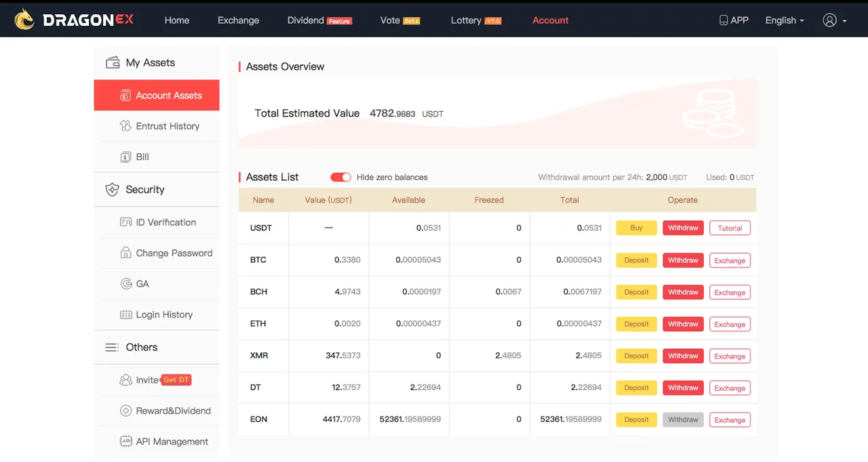Open the Exchange menu item
The width and height of the screenshot is (868, 462).
(x=238, y=20)
